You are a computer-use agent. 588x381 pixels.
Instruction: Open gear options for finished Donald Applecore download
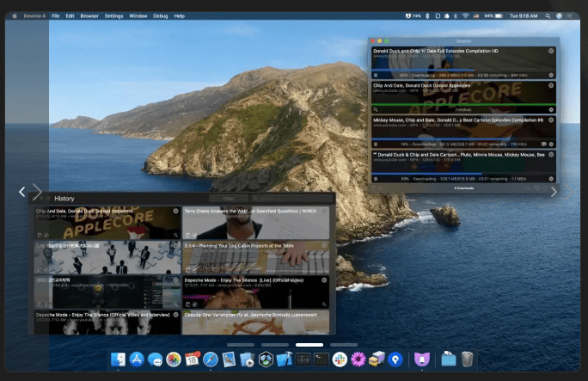[x=551, y=109]
